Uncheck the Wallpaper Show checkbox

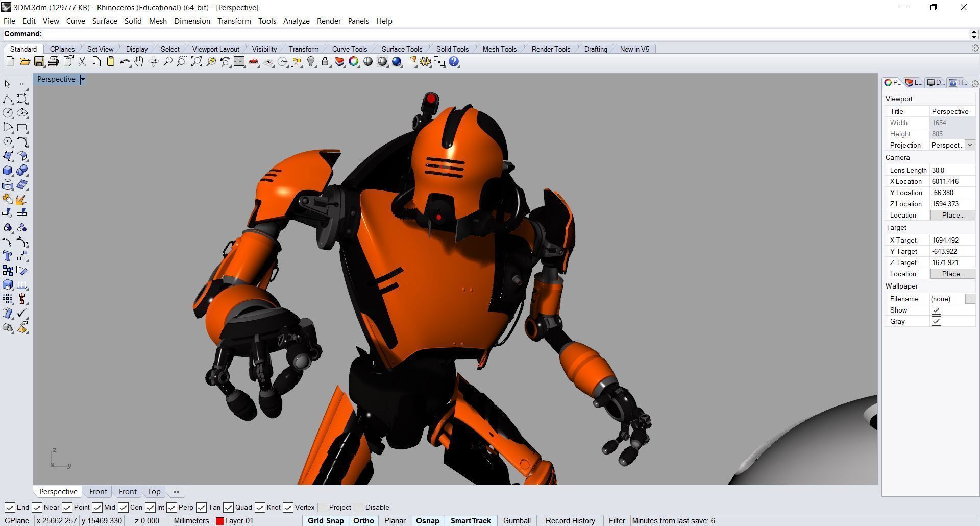(936, 310)
